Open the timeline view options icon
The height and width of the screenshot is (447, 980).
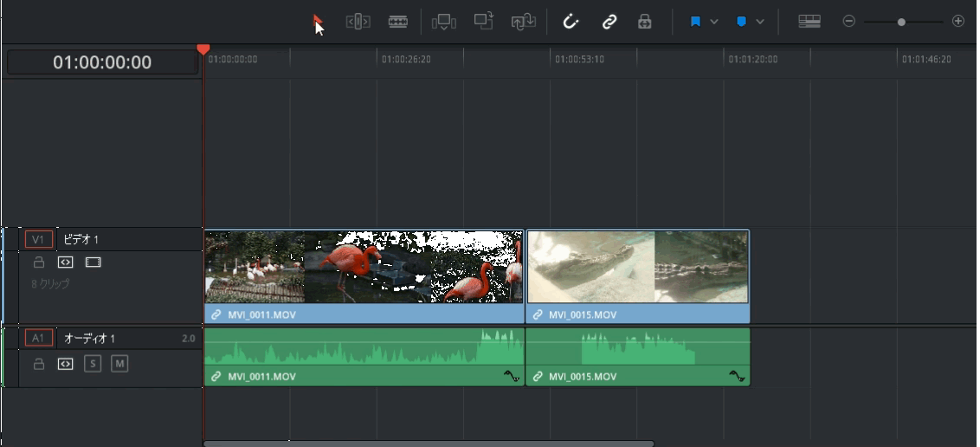pos(809,22)
